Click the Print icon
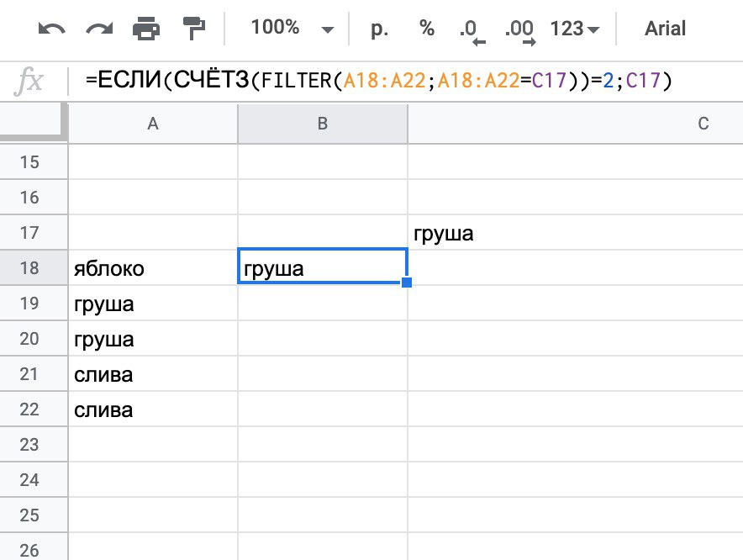The width and height of the screenshot is (743, 560). (x=146, y=29)
